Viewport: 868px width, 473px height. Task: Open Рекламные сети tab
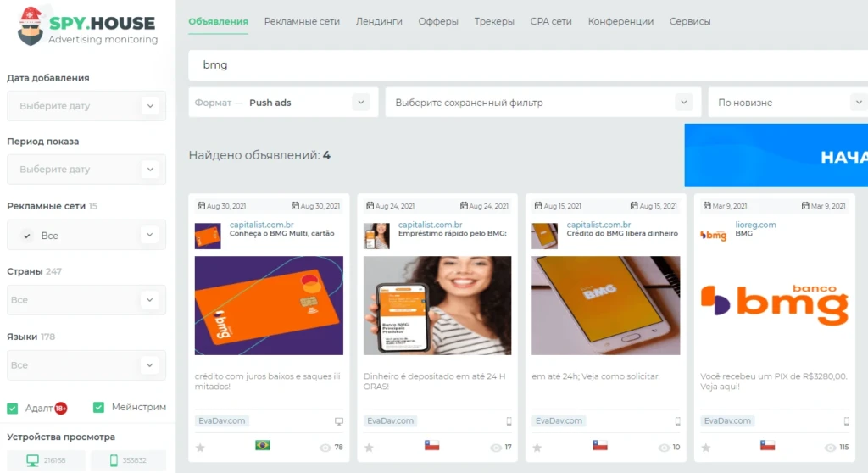click(x=302, y=21)
